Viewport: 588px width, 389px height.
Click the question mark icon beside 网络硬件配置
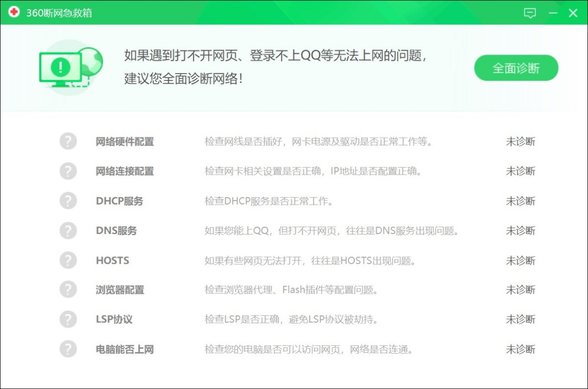point(68,141)
